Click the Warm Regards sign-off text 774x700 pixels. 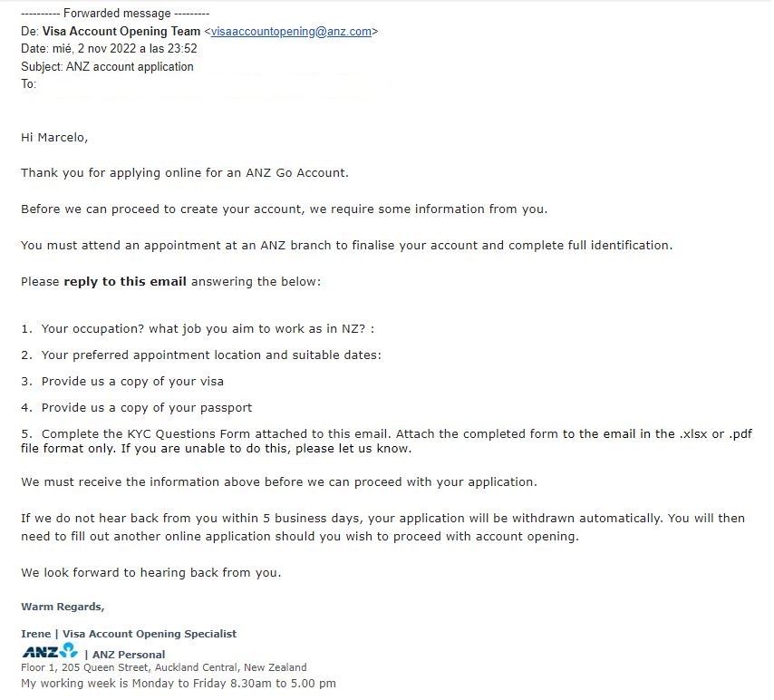pyautogui.click(x=63, y=607)
